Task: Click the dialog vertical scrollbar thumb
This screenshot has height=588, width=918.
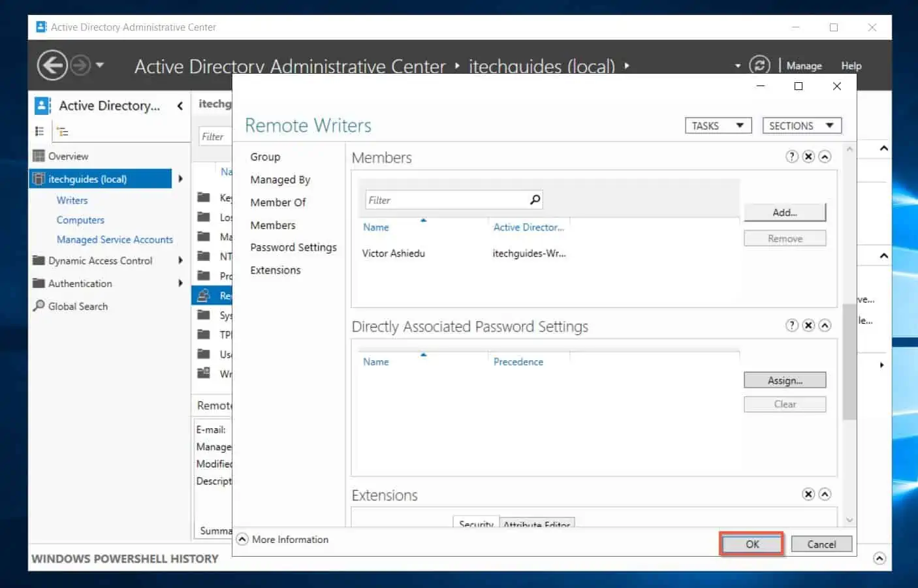Action: tap(849, 362)
